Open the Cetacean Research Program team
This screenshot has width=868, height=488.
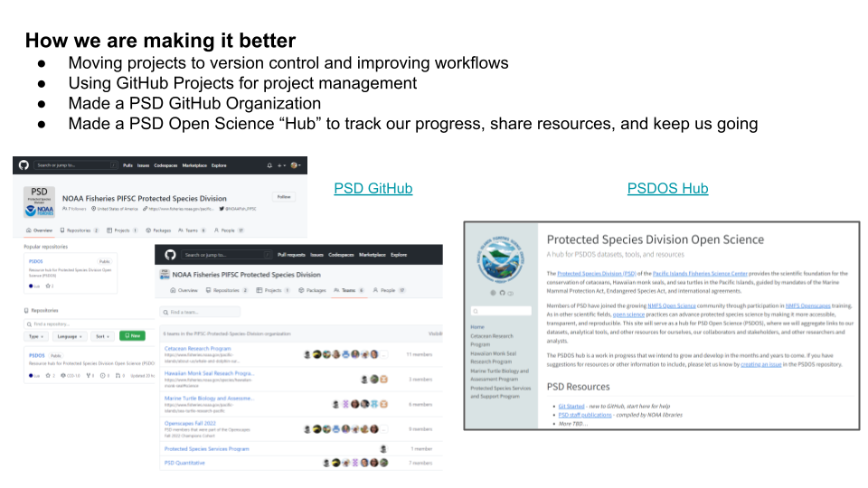pos(198,349)
